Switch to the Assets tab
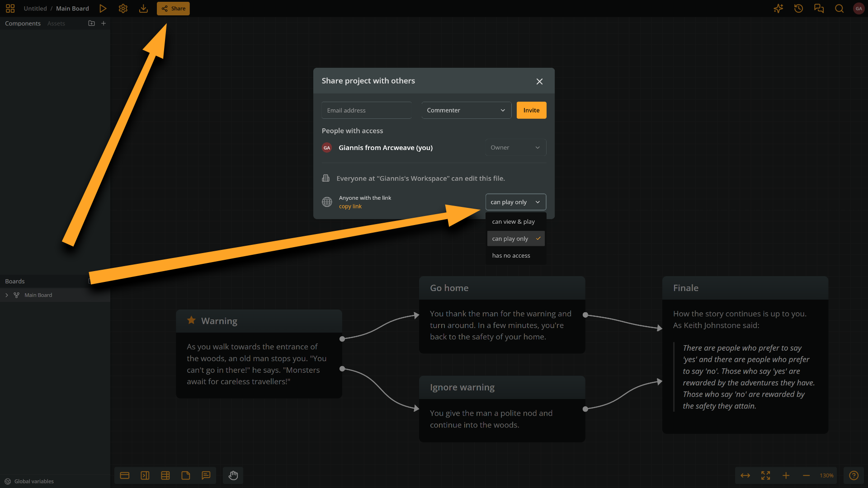This screenshot has height=488, width=868. (56, 23)
